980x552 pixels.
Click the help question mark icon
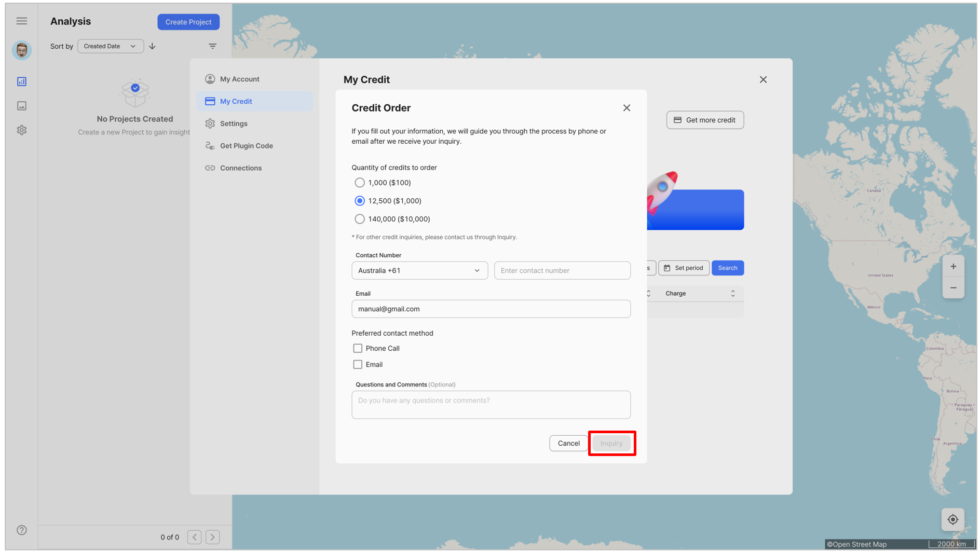(x=22, y=530)
